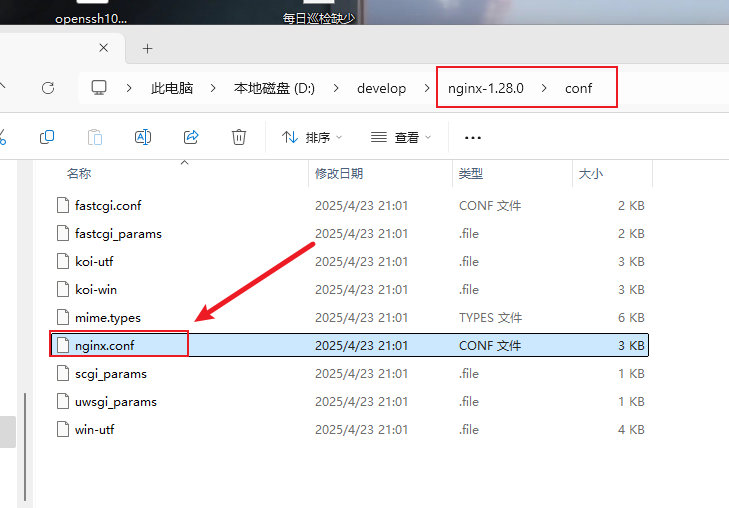Open the 查看 view dropdown
Image resolution: width=729 pixels, height=508 pixels.
tap(401, 137)
